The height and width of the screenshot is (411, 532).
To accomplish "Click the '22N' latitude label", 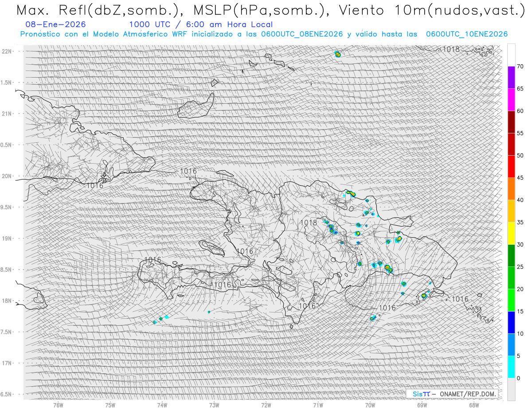I will (x=8, y=51).
